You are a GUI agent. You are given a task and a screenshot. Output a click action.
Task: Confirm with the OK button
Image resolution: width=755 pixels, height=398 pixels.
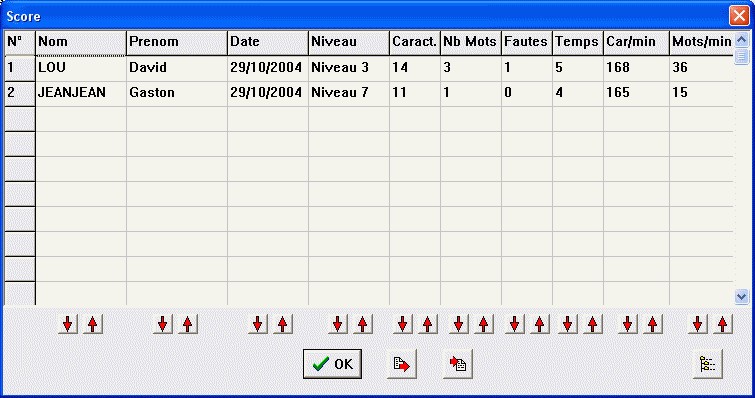[x=332, y=364]
